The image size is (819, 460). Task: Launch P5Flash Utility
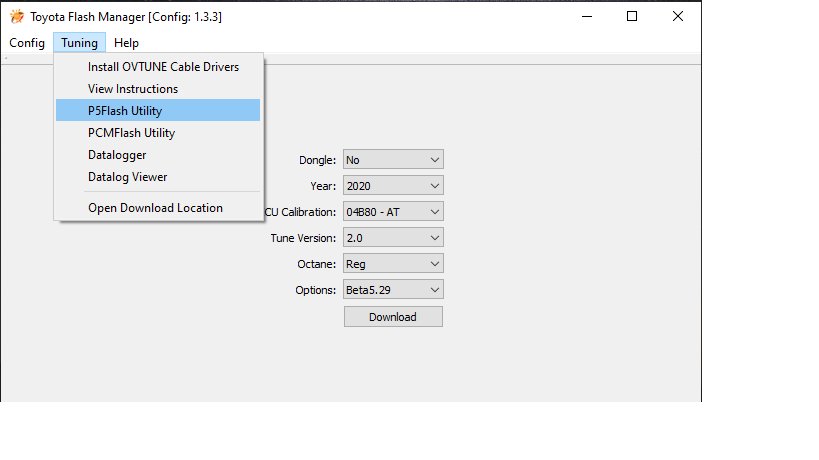click(158, 111)
